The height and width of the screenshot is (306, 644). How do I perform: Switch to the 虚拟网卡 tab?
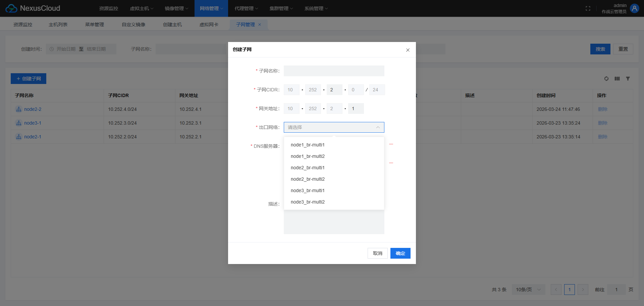(209, 25)
